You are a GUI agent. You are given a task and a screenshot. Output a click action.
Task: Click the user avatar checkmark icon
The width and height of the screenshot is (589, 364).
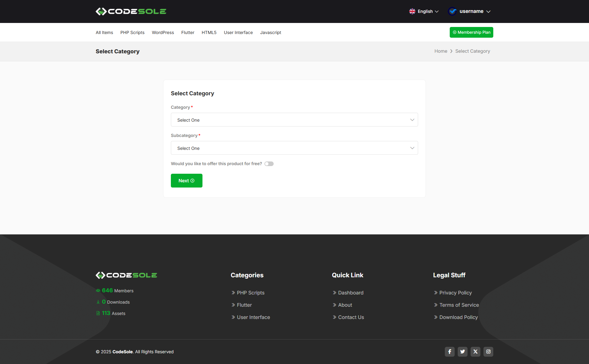click(x=452, y=11)
